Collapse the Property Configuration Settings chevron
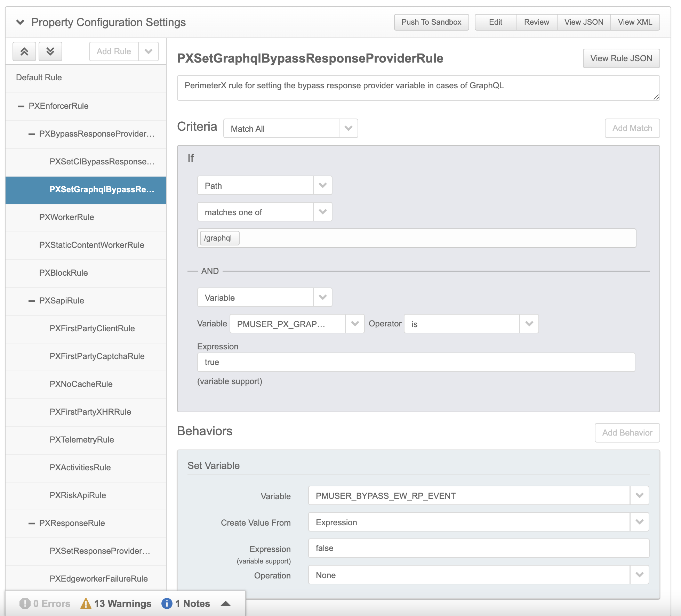Screen dimensions: 681x616 pyautogui.click(x=20, y=22)
